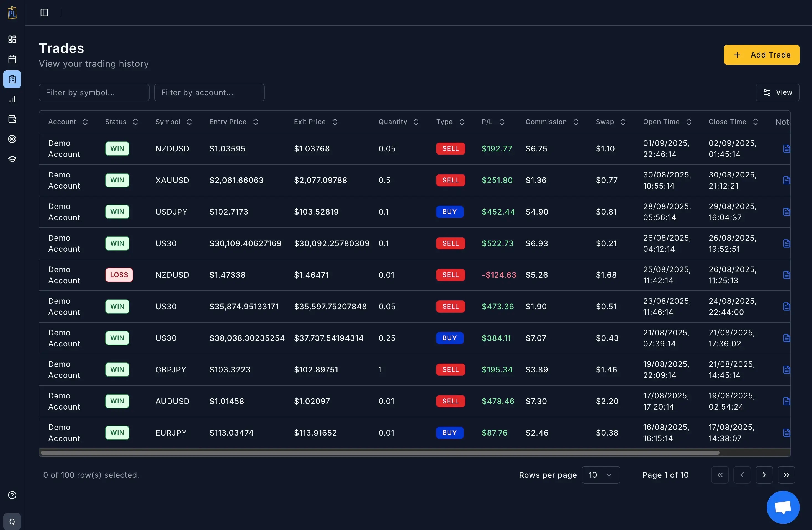The width and height of the screenshot is (812, 530).
Task: Go to the next page of trades
Action: [x=764, y=475]
